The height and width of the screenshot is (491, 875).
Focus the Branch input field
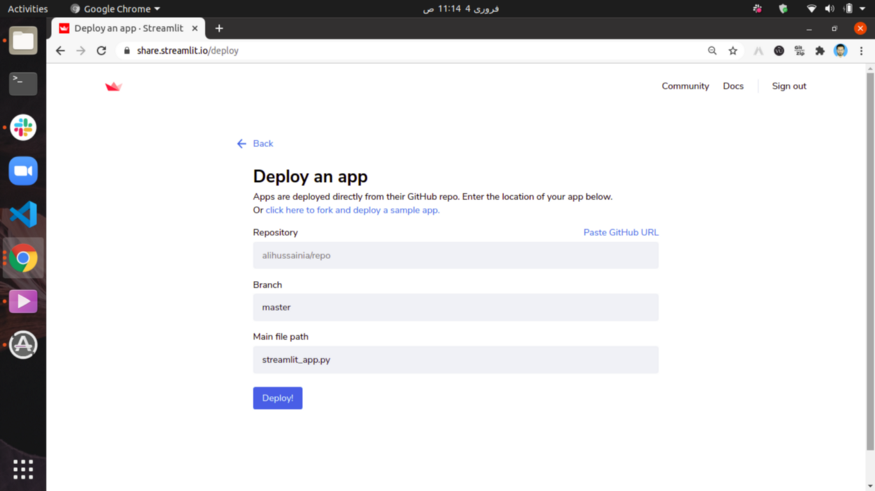click(455, 307)
